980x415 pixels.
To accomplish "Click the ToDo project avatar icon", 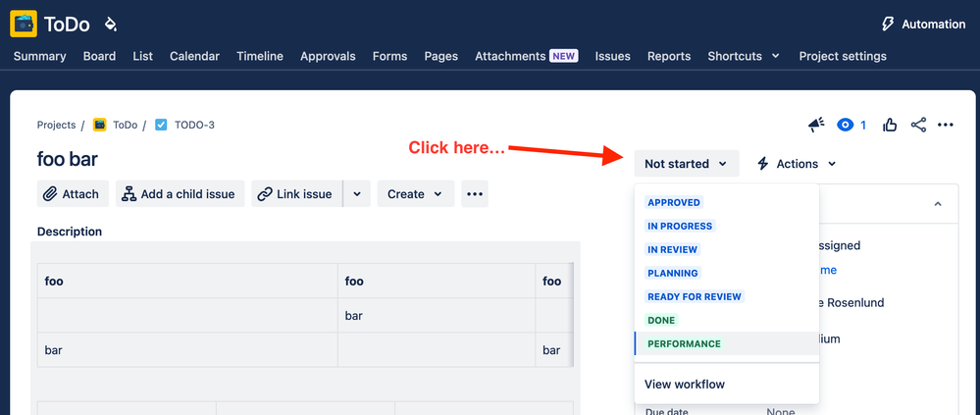I will click(x=24, y=24).
